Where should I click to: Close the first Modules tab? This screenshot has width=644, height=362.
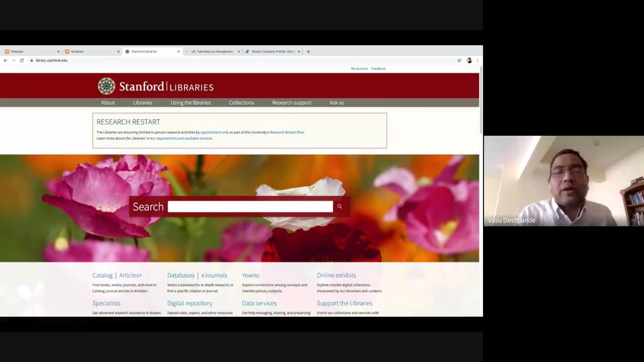coord(58,51)
